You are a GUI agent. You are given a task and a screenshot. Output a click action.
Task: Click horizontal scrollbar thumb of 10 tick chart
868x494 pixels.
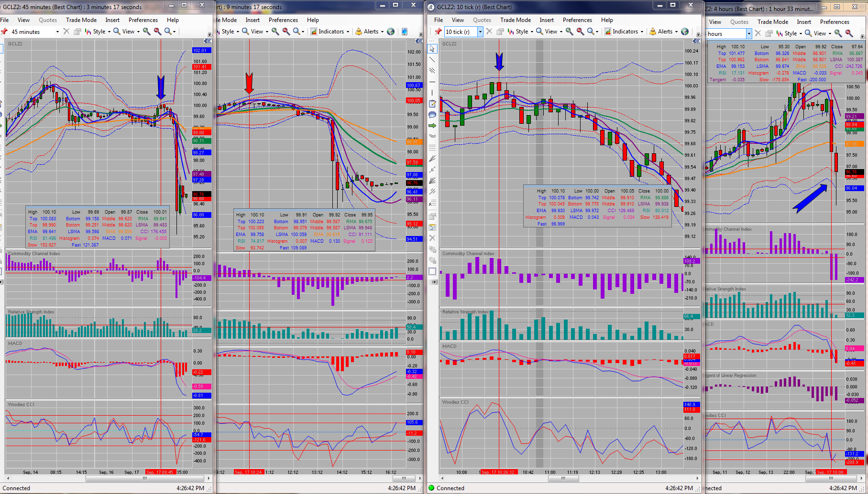tap(563, 478)
